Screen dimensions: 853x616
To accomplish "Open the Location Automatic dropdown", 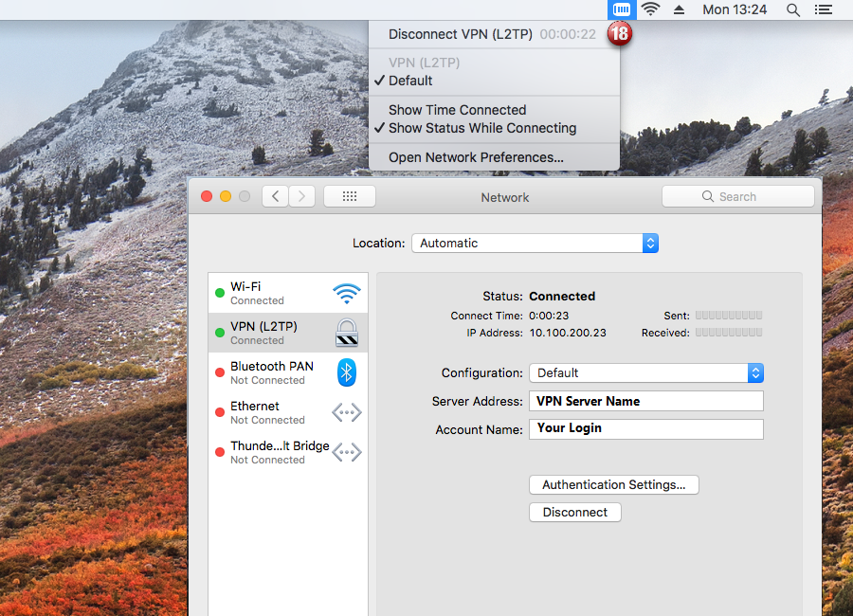I will click(x=535, y=244).
